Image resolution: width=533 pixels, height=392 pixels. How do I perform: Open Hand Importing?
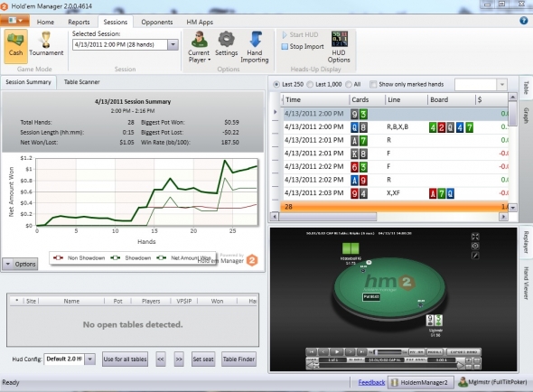(255, 47)
